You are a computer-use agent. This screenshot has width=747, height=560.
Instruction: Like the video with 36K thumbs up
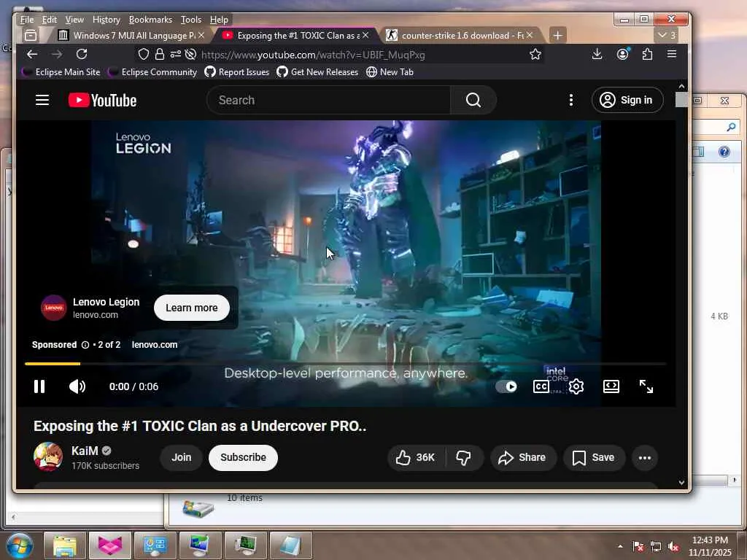415,458
